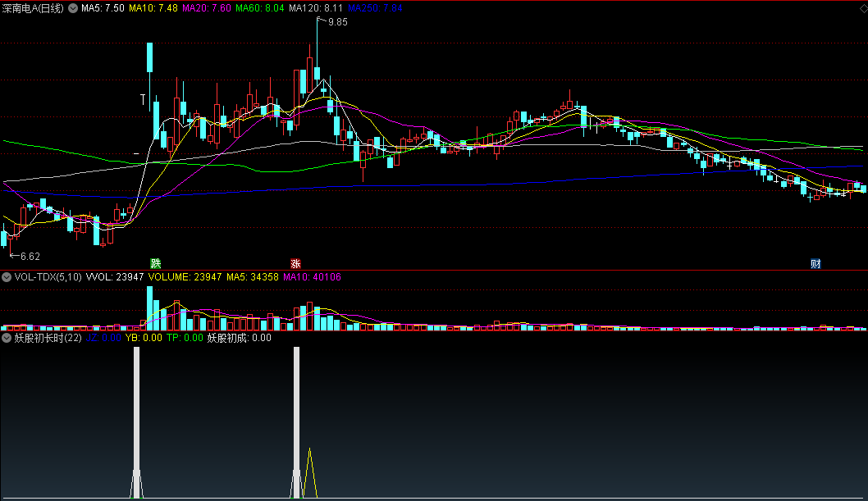The image size is (868, 501).
Task: Click the T marker beside the tall candle
Action: pyautogui.click(x=143, y=99)
